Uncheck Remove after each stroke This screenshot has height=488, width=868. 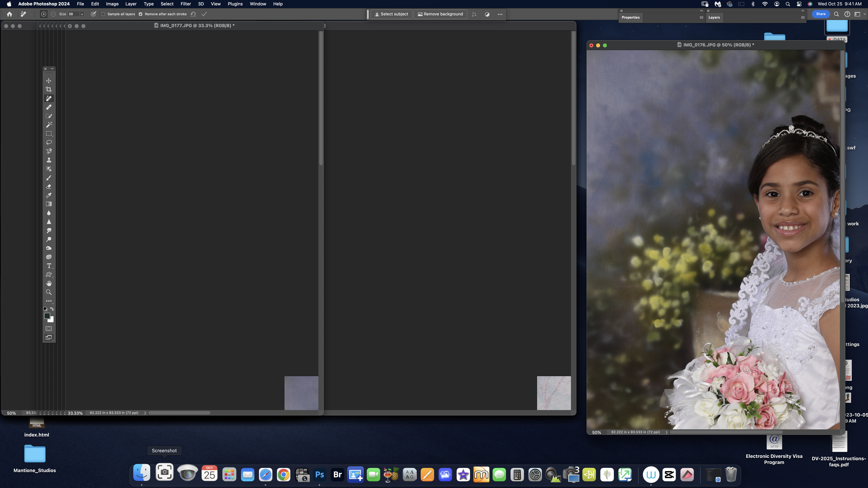coord(141,14)
